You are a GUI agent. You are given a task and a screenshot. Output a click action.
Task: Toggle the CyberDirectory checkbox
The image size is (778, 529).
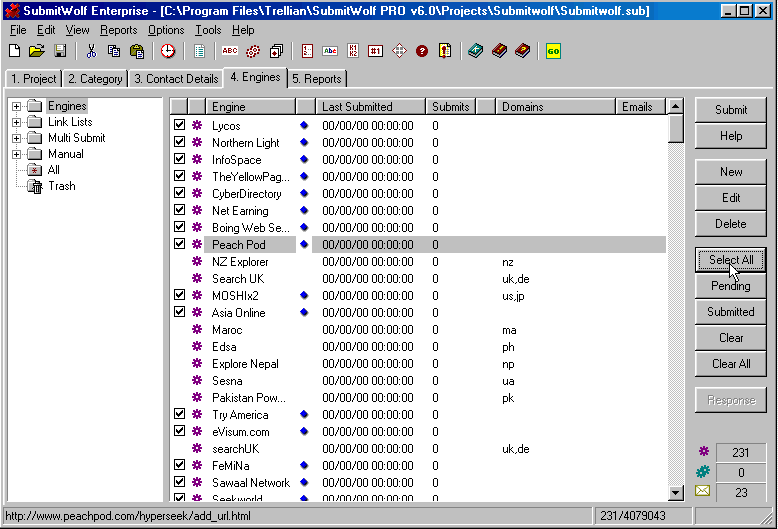[x=180, y=193]
